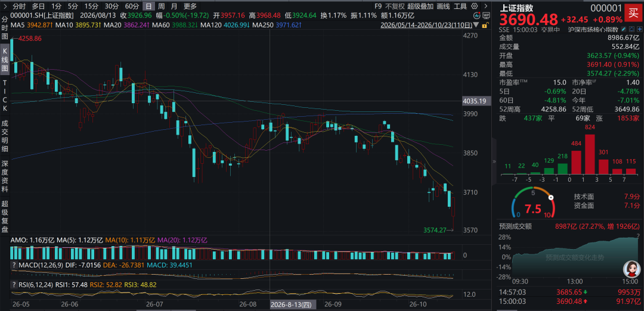The width and height of the screenshot is (644, 311).
Task: Switch to 多日 timeframe tab
Action: (x=39, y=6)
